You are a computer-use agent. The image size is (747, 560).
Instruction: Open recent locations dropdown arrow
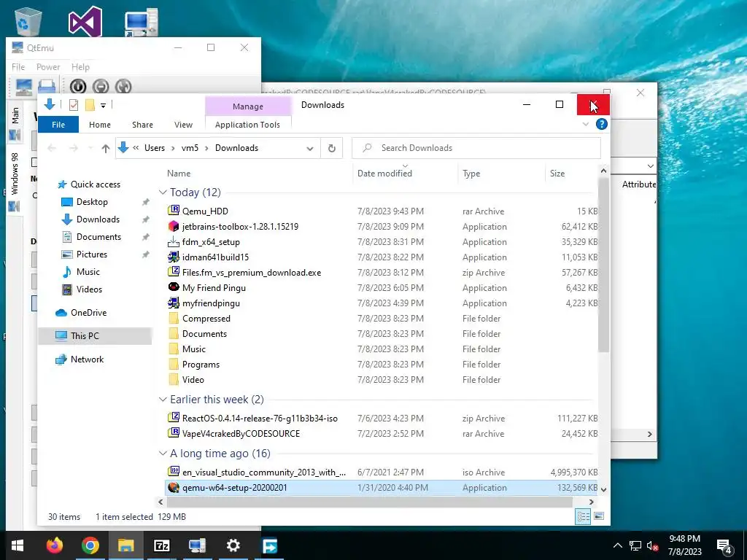coord(90,148)
